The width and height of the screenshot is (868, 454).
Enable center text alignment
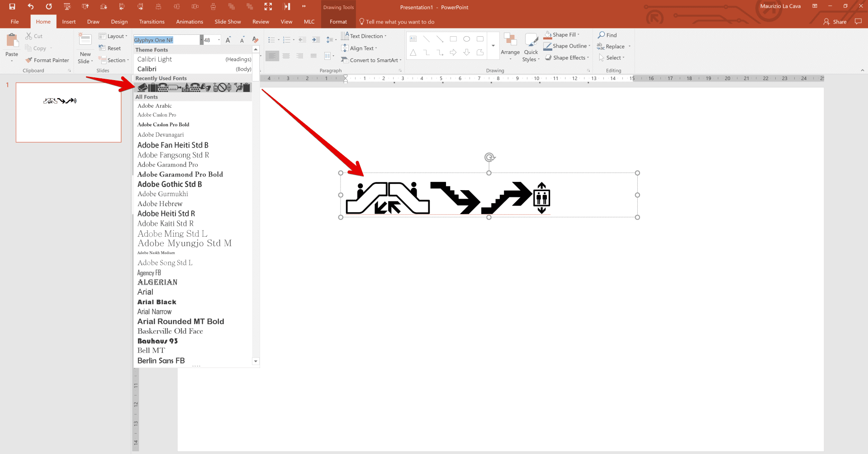286,56
